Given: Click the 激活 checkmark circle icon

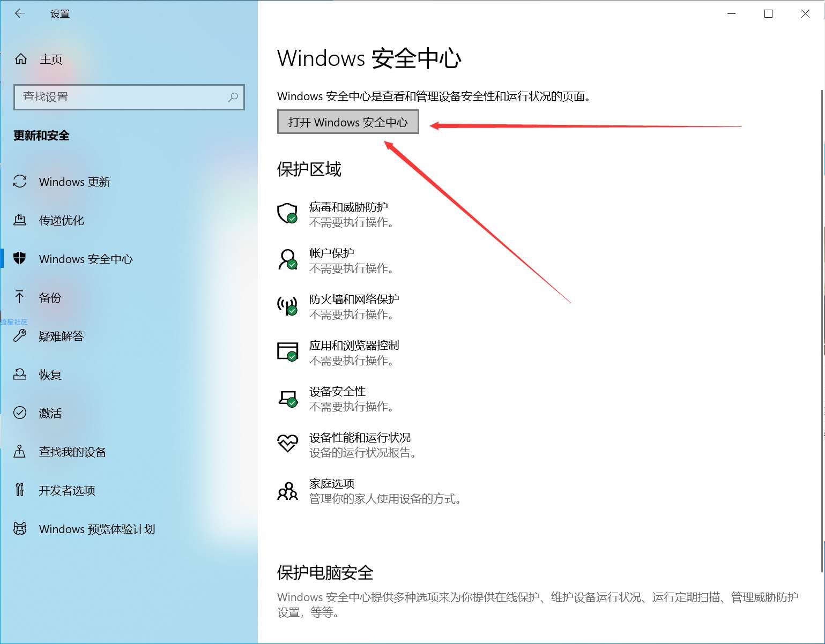Looking at the screenshot, I should pyautogui.click(x=20, y=413).
